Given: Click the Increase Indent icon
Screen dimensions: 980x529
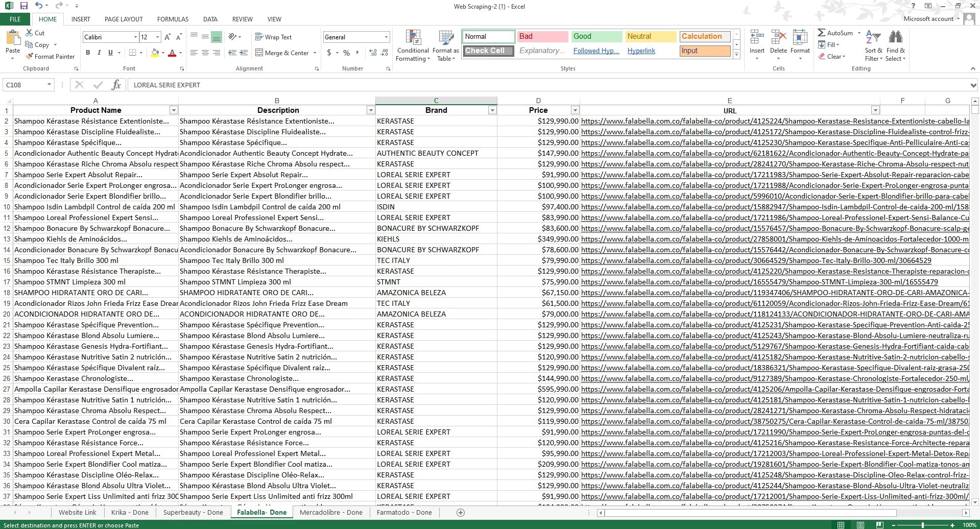Looking at the screenshot, I should point(244,53).
